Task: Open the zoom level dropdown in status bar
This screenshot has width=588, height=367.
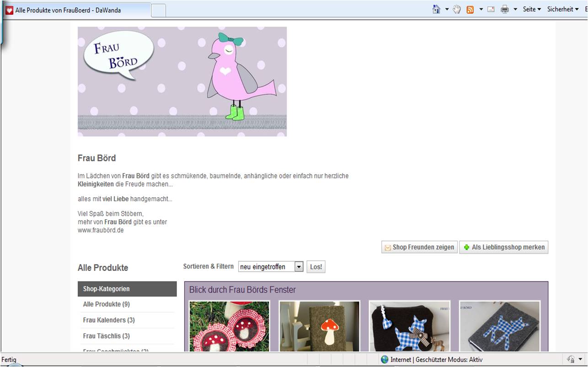Action: pos(580,360)
